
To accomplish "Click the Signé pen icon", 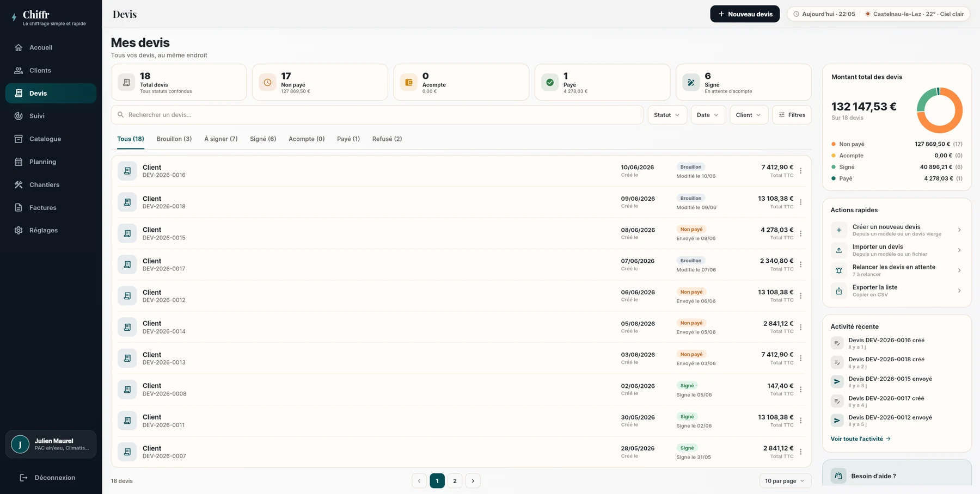I will pyautogui.click(x=691, y=82).
